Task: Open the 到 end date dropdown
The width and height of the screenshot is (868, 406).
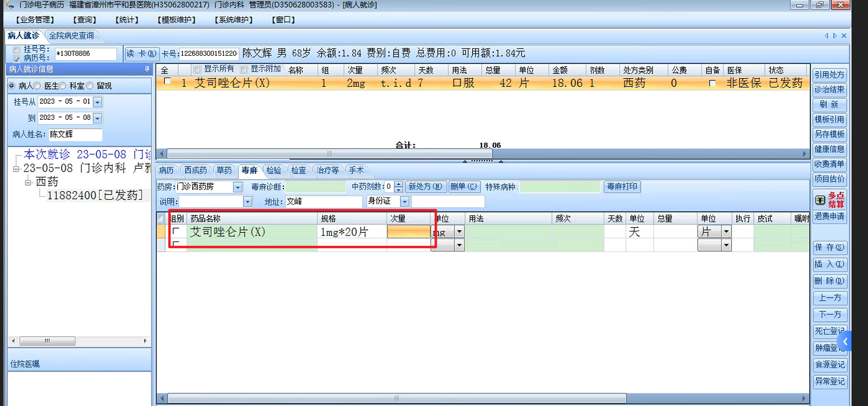Action: click(x=98, y=118)
